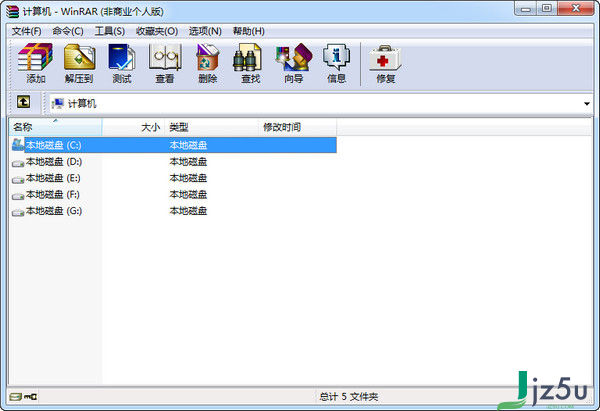Click status bar text 总计 5 文件夹

[x=349, y=397]
